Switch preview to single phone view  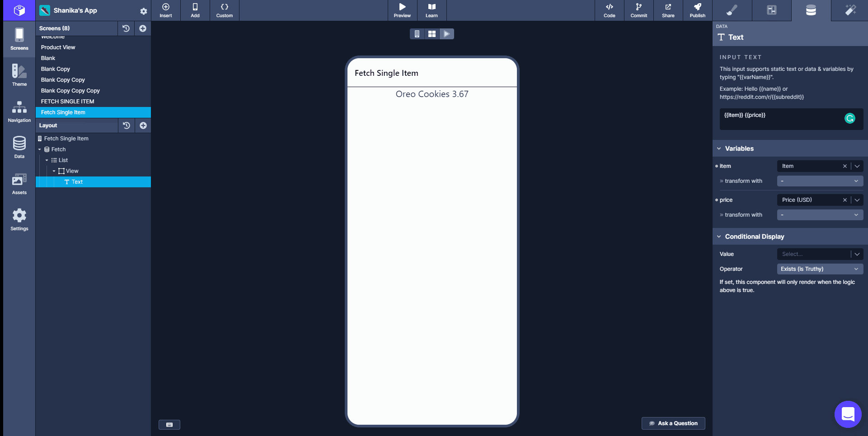click(x=417, y=33)
